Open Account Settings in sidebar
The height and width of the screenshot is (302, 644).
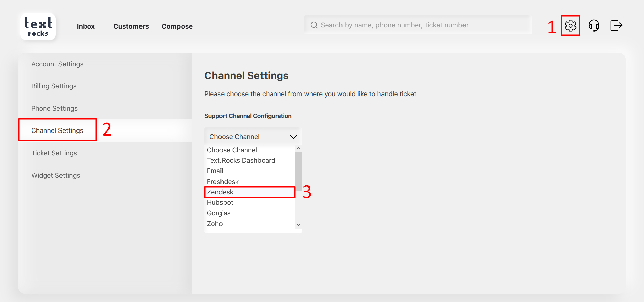click(57, 64)
